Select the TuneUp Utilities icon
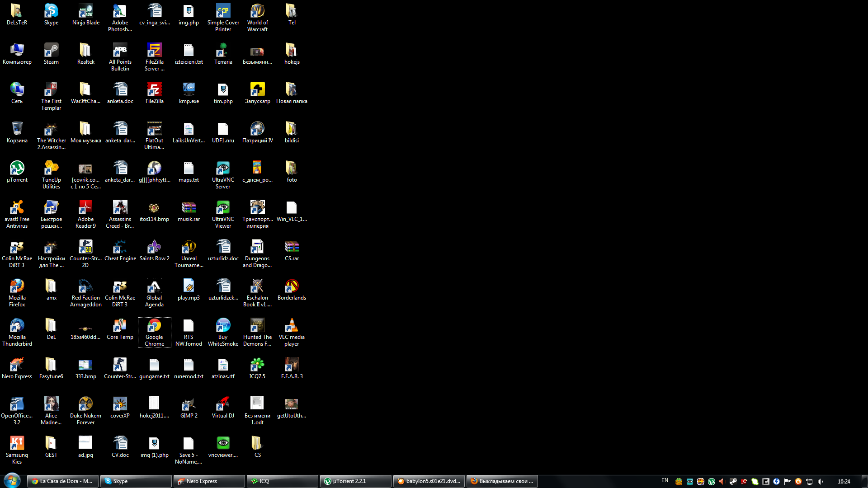Viewport: 868px width, 488px height. [51, 175]
